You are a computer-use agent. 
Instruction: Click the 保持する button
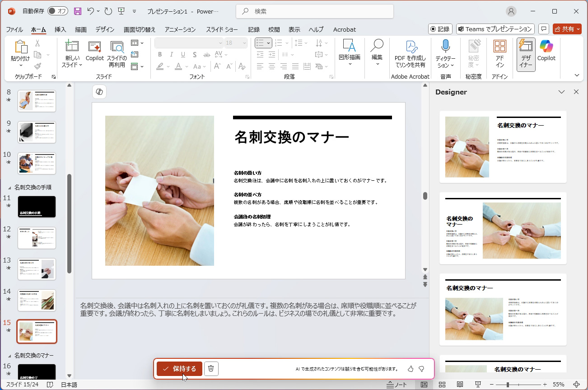[x=179, y=369]
